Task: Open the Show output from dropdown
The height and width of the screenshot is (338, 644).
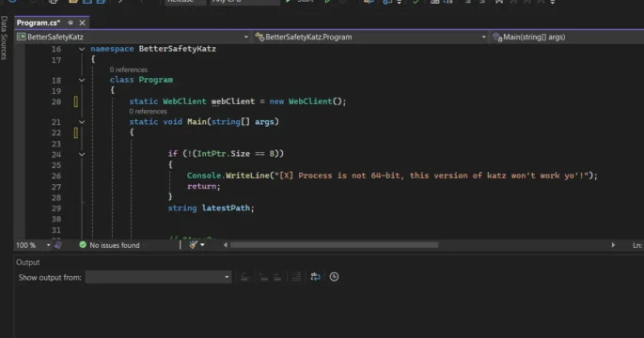Action: coord(158,277)
